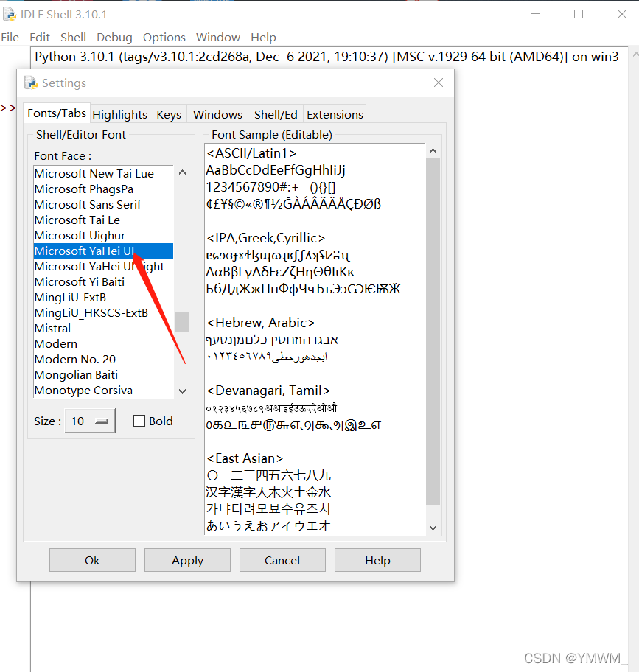Click font sample scroll up arrow

point(433,151)
